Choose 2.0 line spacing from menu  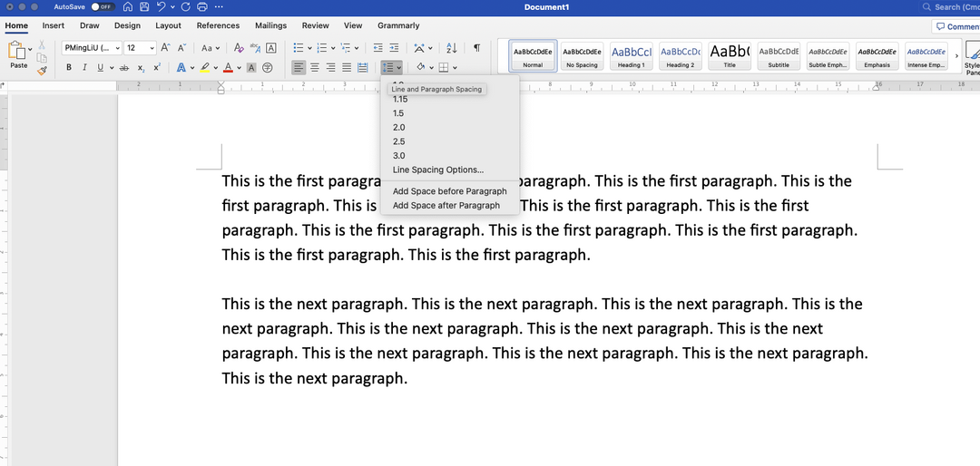[398, 127]
